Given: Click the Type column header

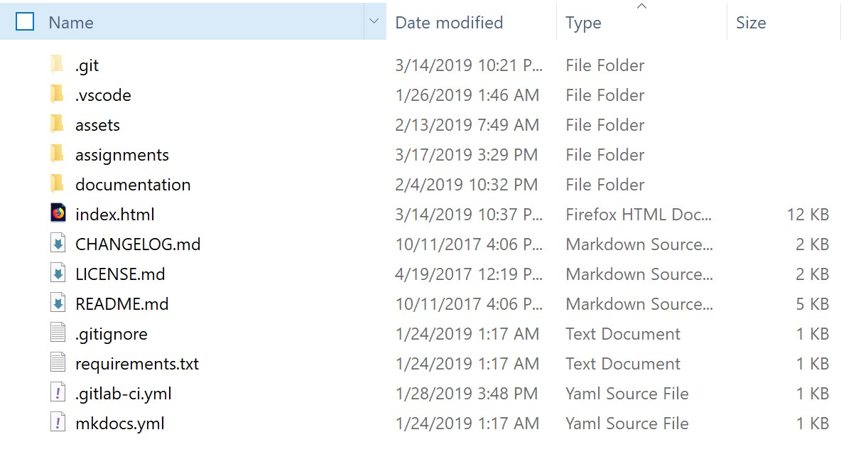Looking at the screenshot, I should [x=583, y=23].
